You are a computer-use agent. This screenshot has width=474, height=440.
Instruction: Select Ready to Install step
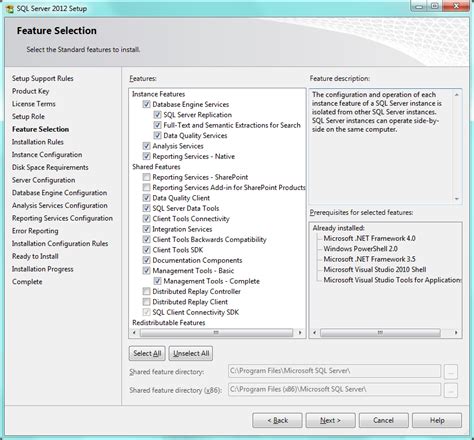click(35, 256)
